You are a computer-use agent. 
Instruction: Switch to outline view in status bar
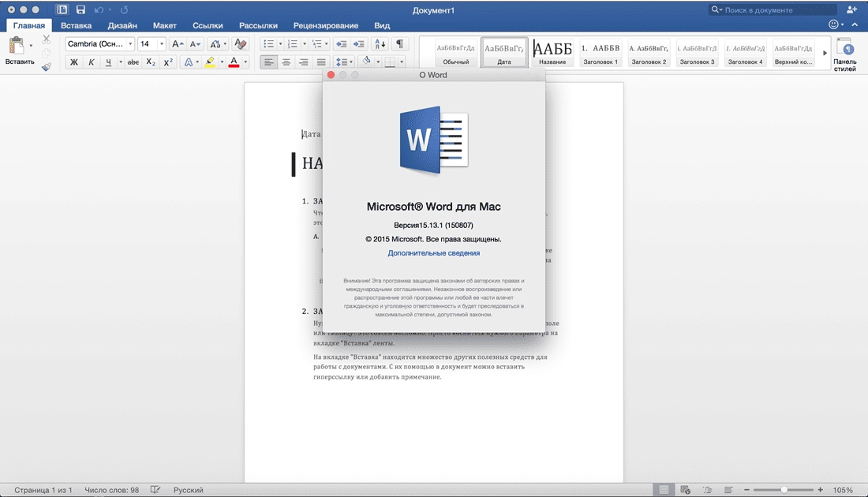pyautogui.click(x=708, y=490)
